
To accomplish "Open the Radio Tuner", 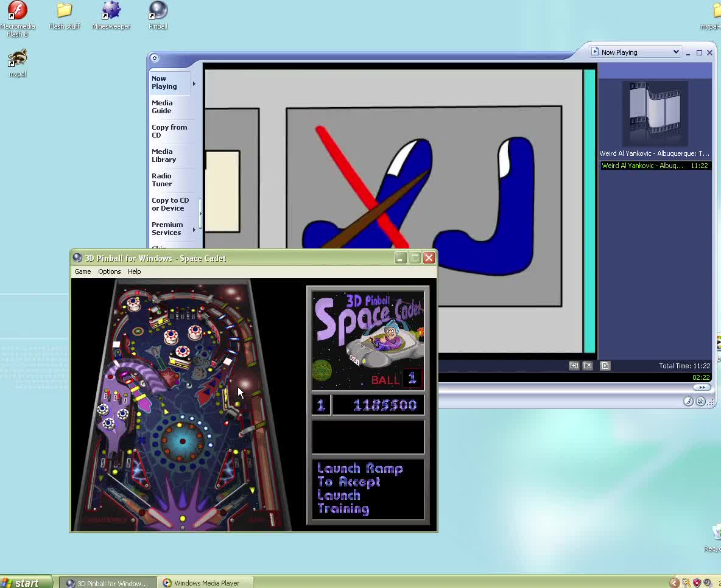I will (x=161, y=180).
